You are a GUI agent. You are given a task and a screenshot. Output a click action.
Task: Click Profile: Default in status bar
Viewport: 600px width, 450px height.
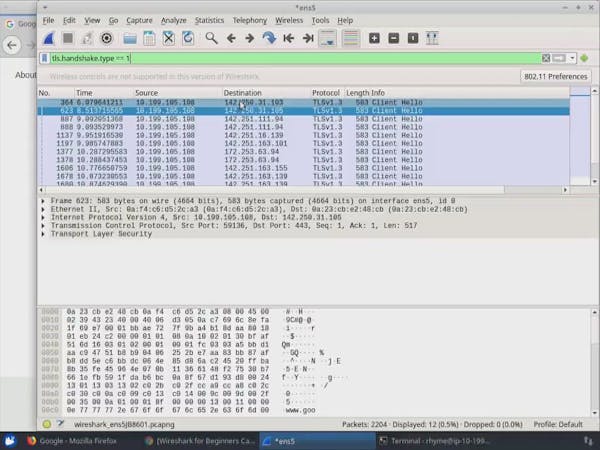point(558,424)
